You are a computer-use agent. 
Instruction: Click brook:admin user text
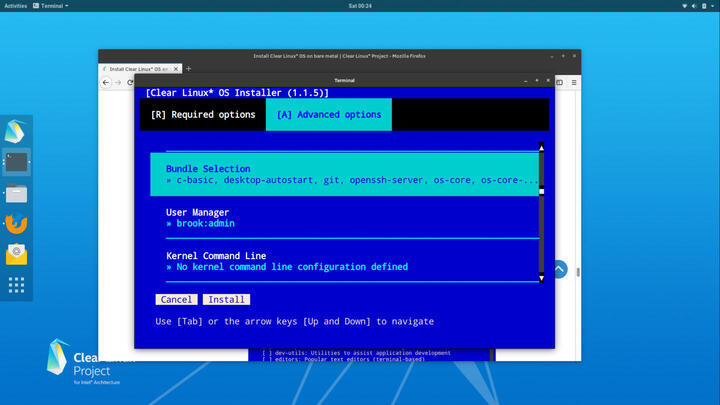click(x=205, y=224)
